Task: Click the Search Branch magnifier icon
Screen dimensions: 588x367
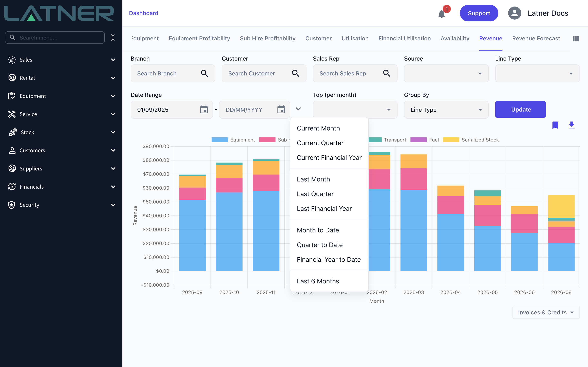Action: click(204, 73)
